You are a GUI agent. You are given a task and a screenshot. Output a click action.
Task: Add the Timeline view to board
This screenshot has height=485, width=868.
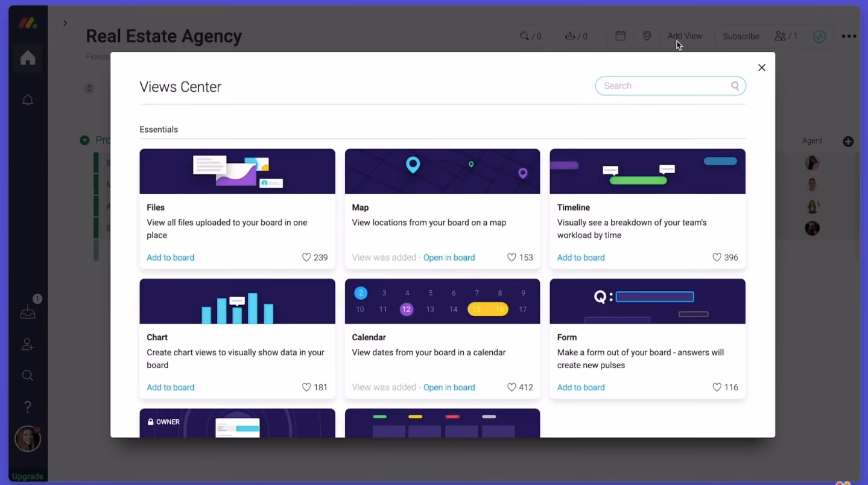pos(581,258)
